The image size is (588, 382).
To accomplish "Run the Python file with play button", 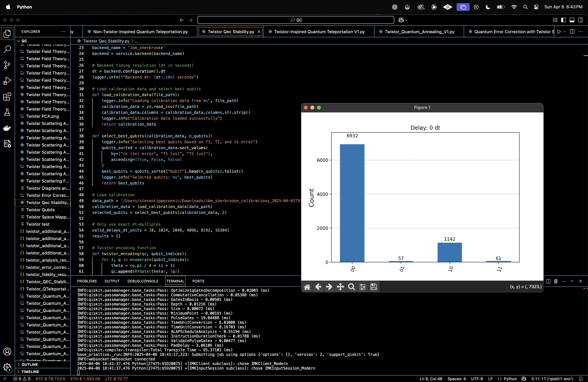I will pos(559,32).
